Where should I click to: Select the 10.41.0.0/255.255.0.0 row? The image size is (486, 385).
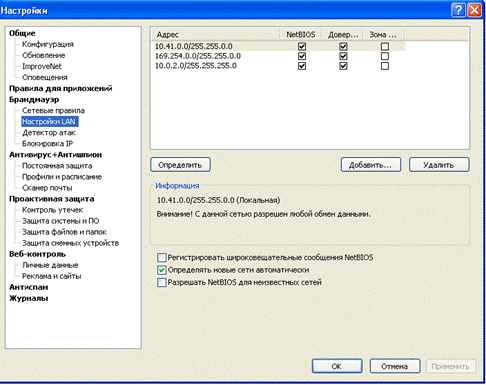click(279, 46)
